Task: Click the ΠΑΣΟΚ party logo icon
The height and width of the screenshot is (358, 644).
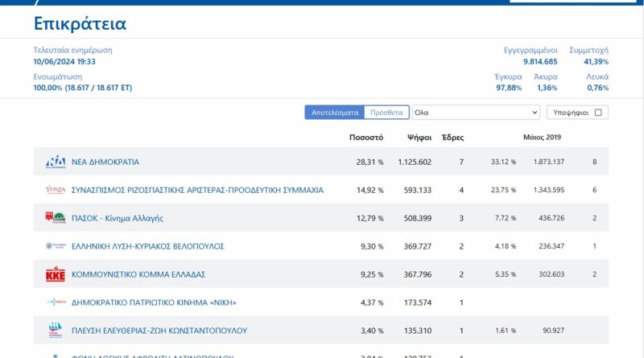Action: [x=56, y=218]
